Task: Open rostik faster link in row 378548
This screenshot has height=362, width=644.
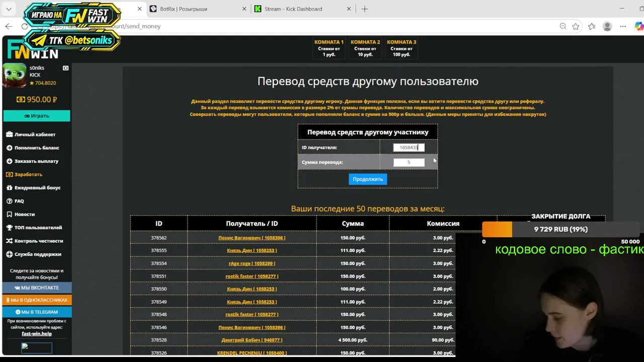Action: pyautogui.click(x=252, y=315)
